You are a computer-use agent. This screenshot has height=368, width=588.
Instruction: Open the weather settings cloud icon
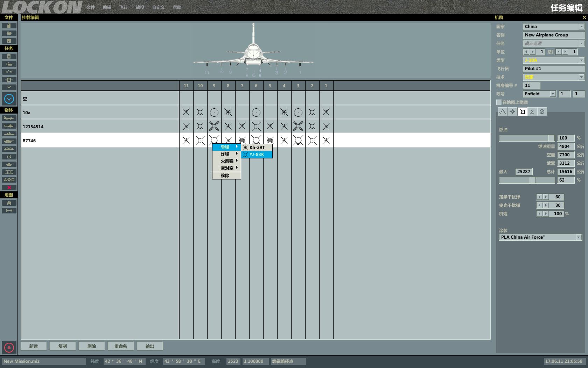9,64
